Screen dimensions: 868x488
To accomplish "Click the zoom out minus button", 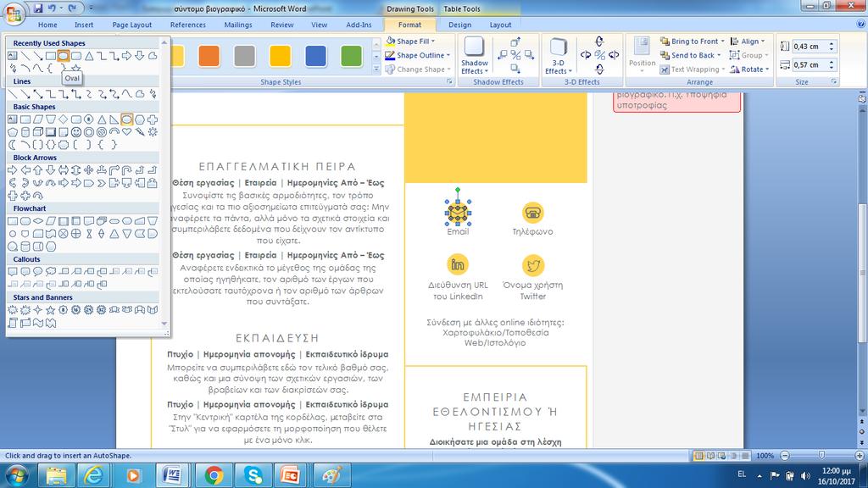I will click(x=784, y=455).
